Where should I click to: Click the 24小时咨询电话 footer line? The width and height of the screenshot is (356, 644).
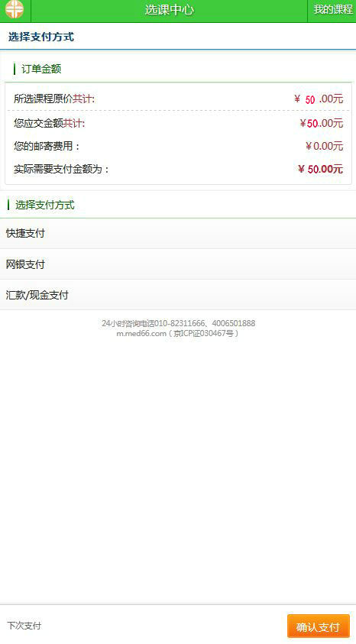coord(178,323)
